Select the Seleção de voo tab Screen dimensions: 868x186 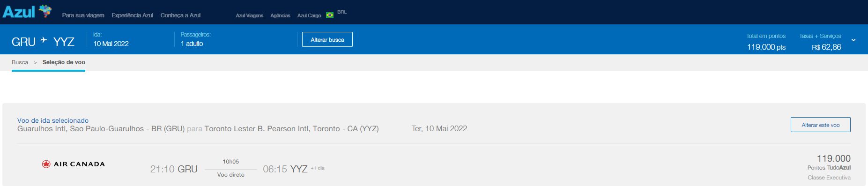tap(64, 62)
